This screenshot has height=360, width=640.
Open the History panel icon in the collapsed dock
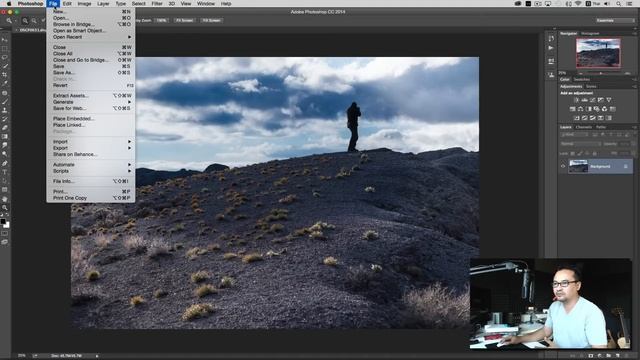click(551, 38)
